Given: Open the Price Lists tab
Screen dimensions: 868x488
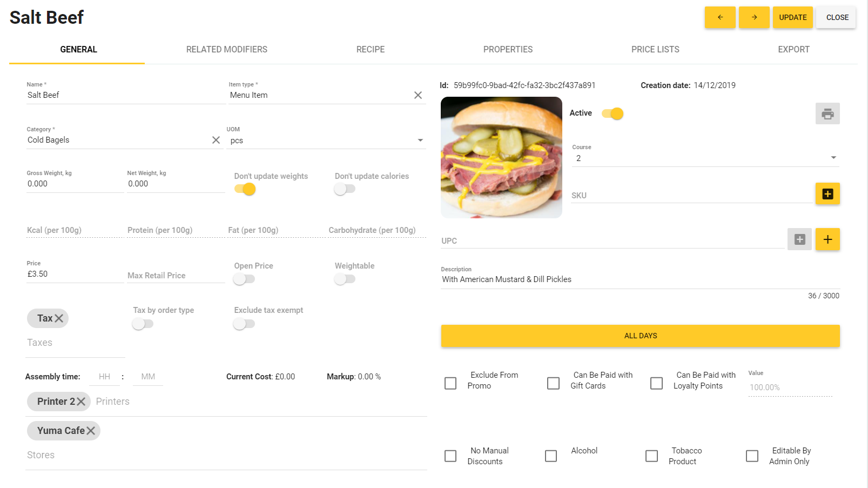Looking at the screenshot, I should click(655, 49).
